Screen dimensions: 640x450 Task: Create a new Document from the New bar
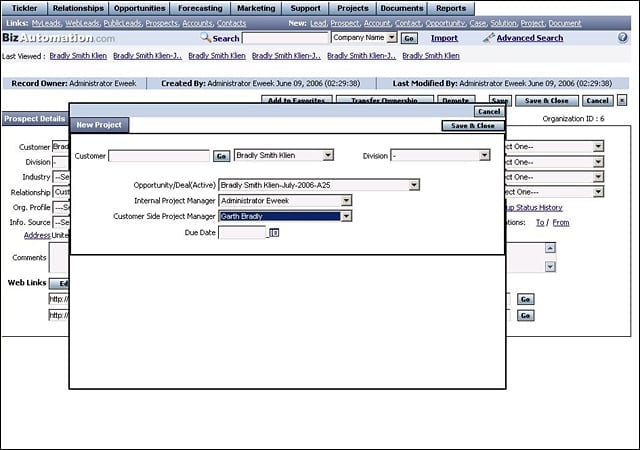pos(565,23)
